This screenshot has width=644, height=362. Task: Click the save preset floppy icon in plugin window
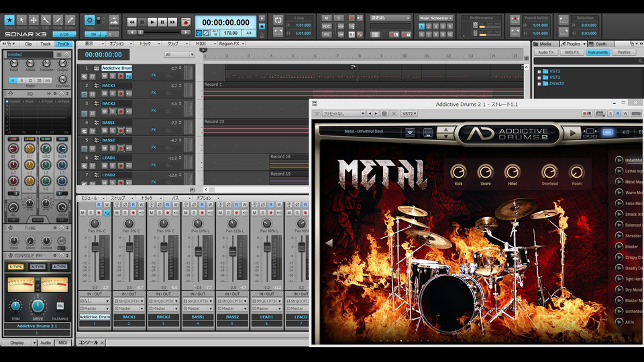coord(384,114)
